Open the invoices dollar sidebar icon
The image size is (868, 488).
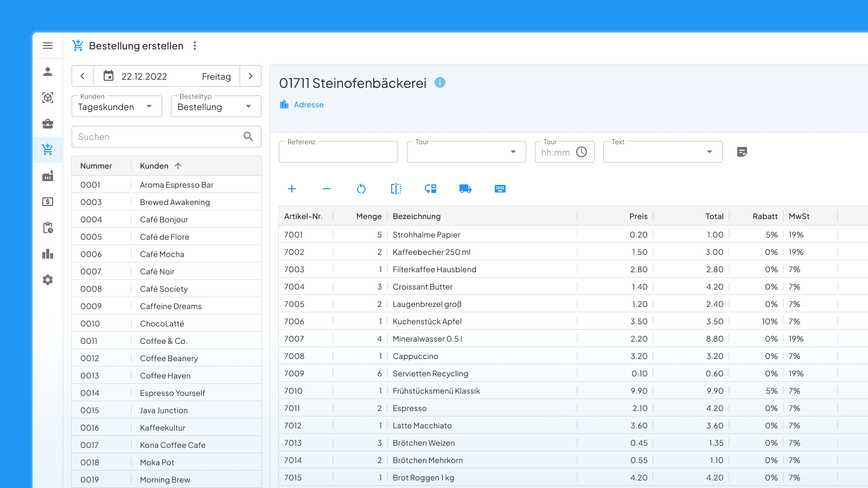pos(48,202)
